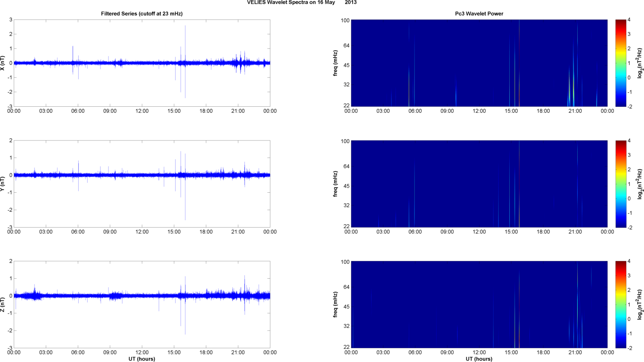Image resolution: width=644 pixels, height=362 pixels.
Task: Select the 'Pc3 Wavelet Power' heading
Action: click(479, 14)
